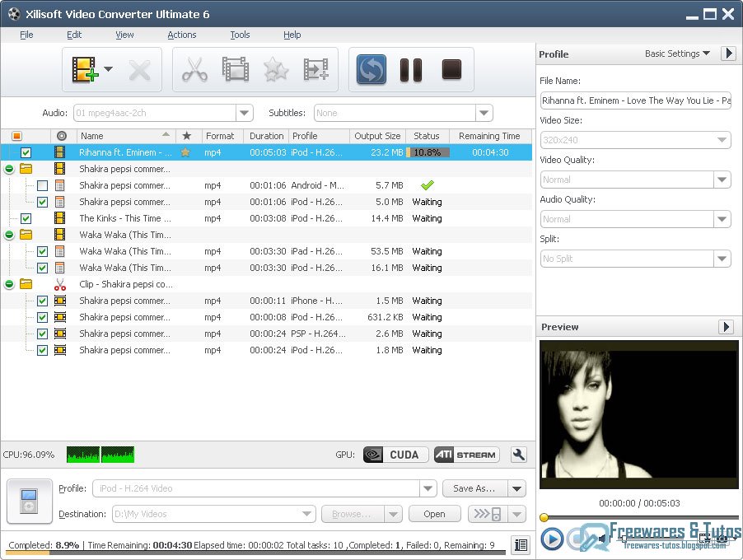Click the Open destination button

pos(435,514)
